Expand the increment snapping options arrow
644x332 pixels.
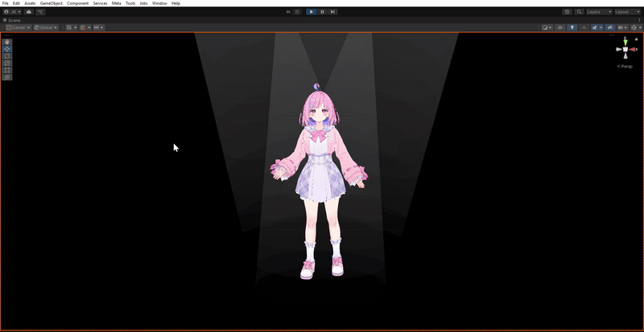102,27
